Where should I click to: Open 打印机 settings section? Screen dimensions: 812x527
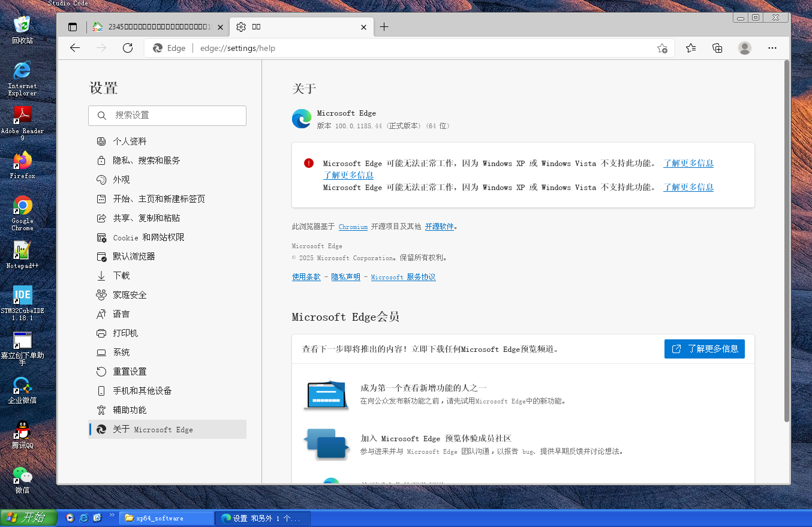[167, 333]
